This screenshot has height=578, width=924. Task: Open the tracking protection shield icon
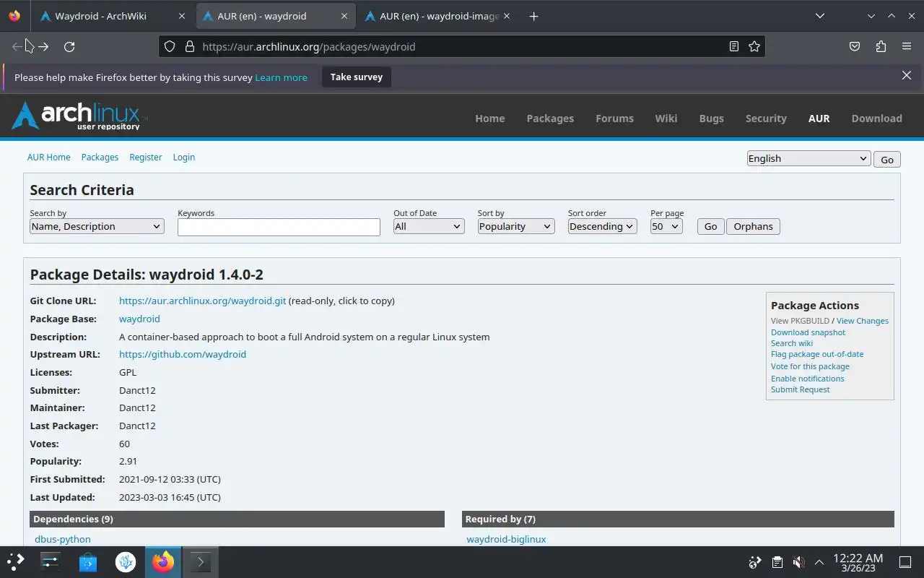(170, 46)
